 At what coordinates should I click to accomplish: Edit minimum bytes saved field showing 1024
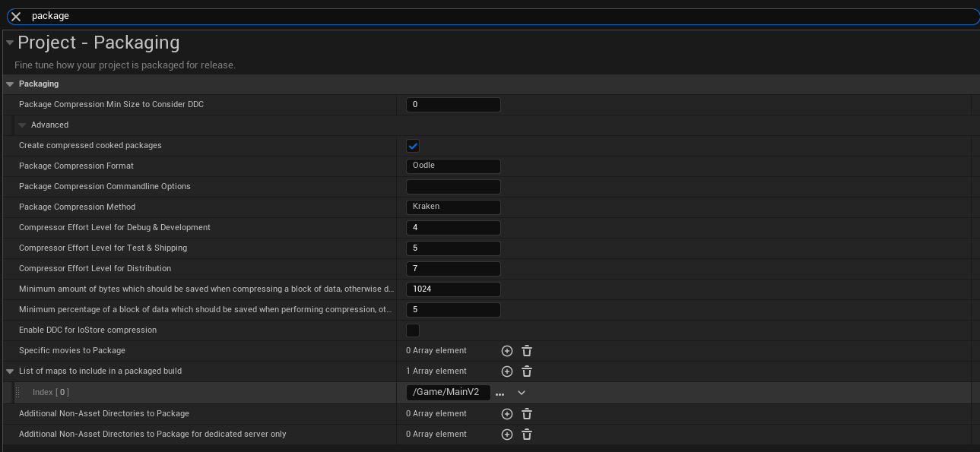point(453,289)
